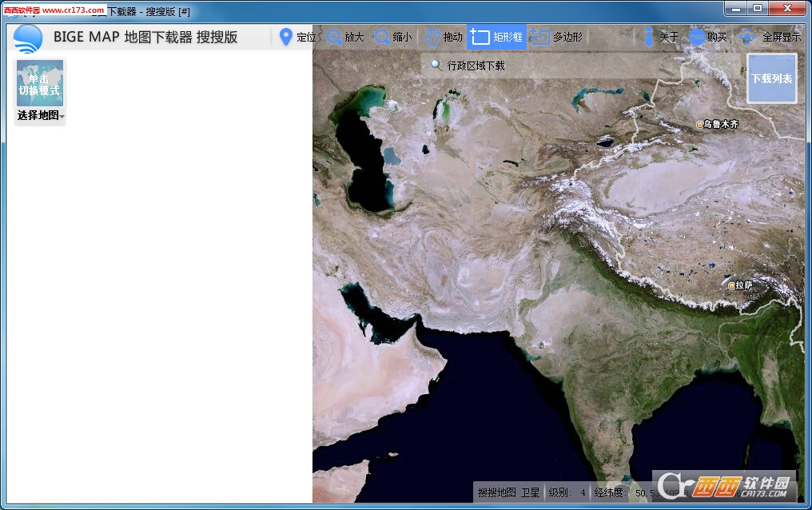The width and height of the screenshot is (812, 510).
Task: Click the BIGE MAP 地图下载器 搜搜版 title
Action: 145,38
